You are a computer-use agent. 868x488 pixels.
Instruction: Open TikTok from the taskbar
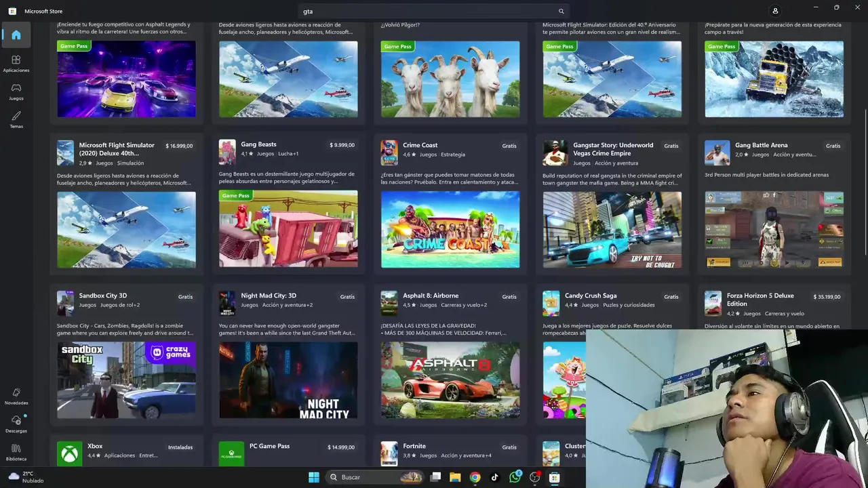[x=494, y=477]
